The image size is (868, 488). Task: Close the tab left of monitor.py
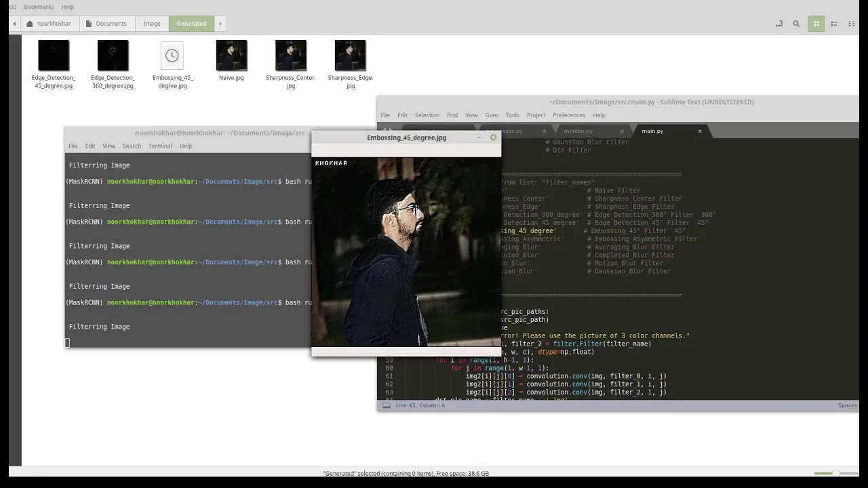point(544,131)
